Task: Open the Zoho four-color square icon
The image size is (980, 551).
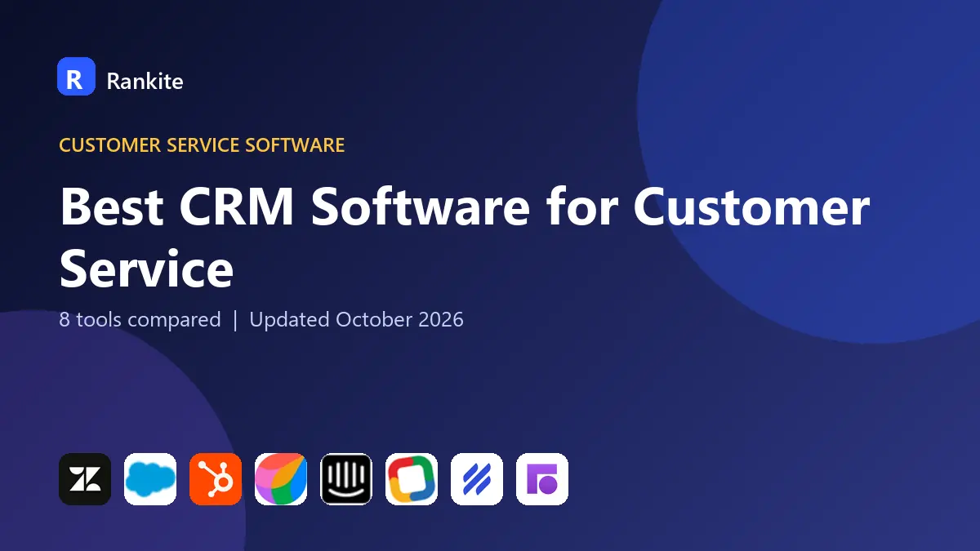Action: pyautogui.click(x=412, y=479)
